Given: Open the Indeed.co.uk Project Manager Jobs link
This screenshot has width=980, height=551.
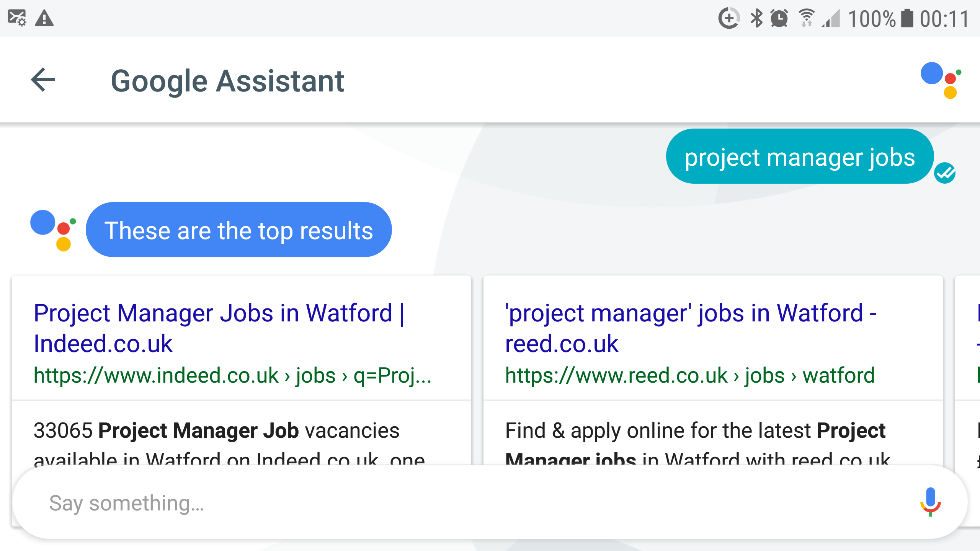Looking at the screenshot, I should [x=219, y=328].
